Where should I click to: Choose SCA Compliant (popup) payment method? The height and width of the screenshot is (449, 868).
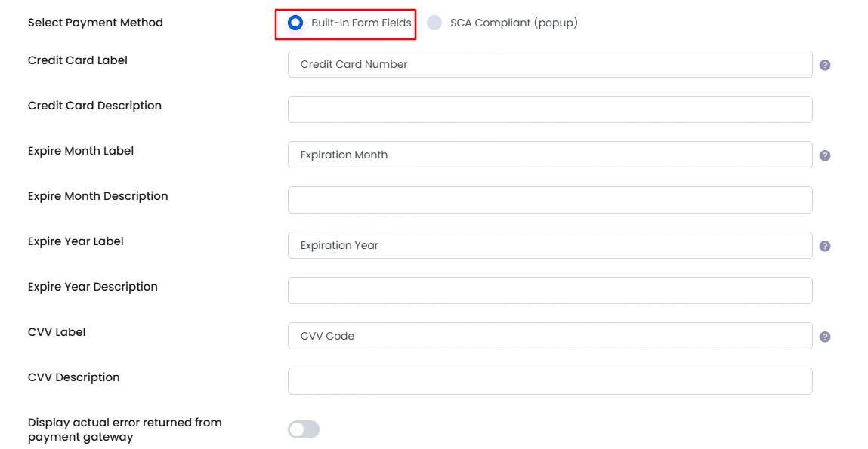click(434, 23)
